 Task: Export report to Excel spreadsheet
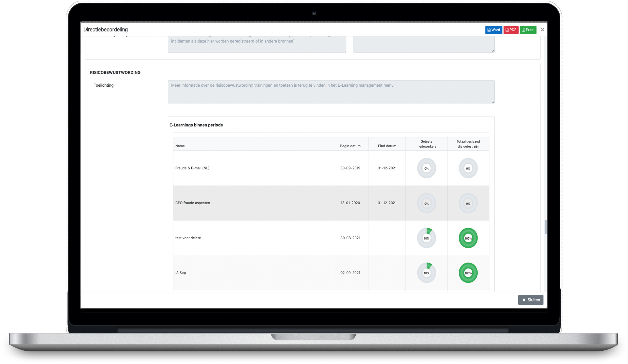click(528, 30)
